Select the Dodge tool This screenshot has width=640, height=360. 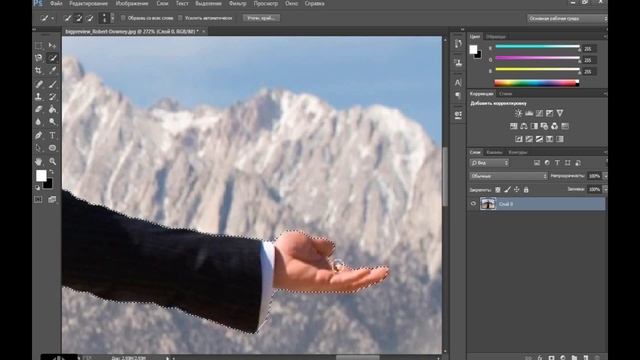52,122
